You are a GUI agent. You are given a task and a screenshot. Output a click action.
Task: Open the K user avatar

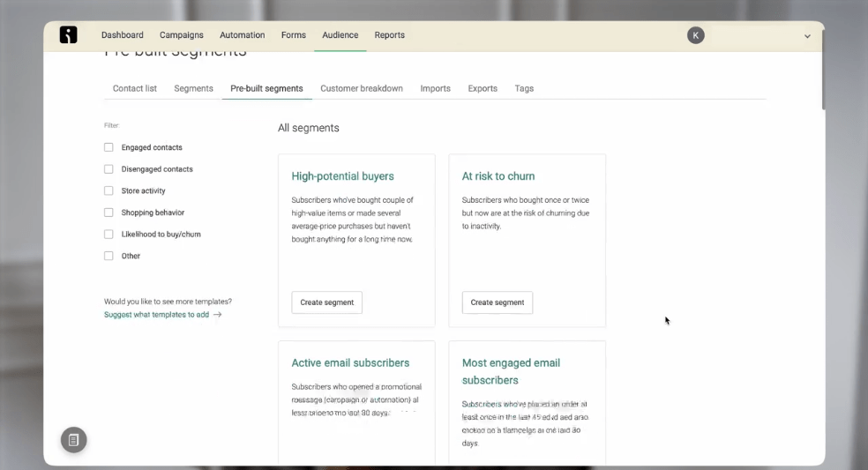tap(696, 35)
